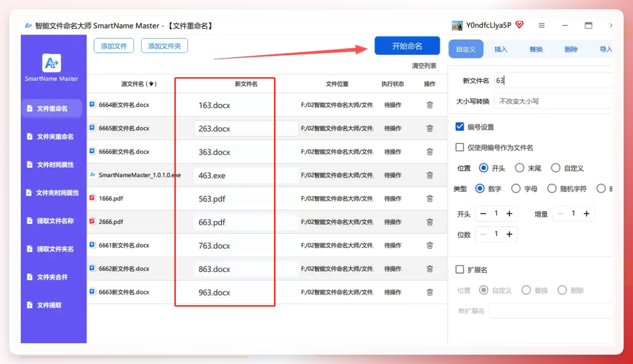Switch to the 替换 tab
This screenshot has height=364, width=633.
coord(536,49)
